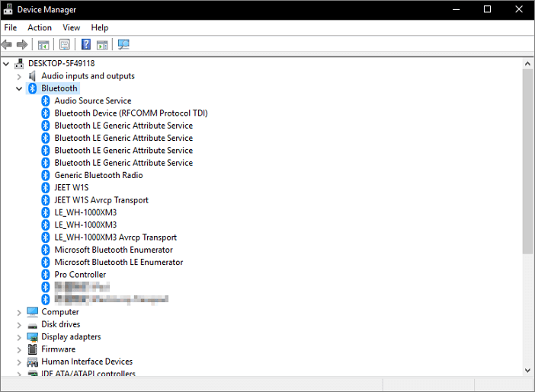Select the Pro Controller Bluetooth device
Viewport: 535px width, 392px height.
[80, 275]
